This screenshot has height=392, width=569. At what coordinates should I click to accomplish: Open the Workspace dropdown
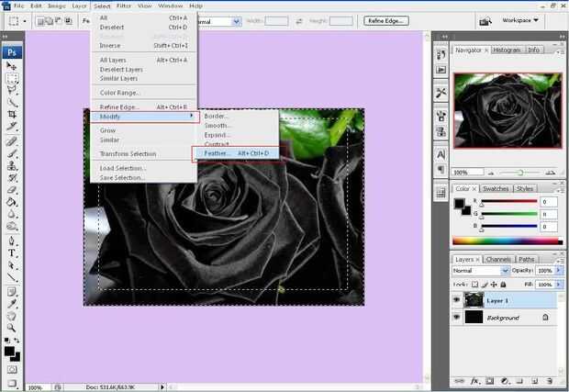[x=521, y=20]
